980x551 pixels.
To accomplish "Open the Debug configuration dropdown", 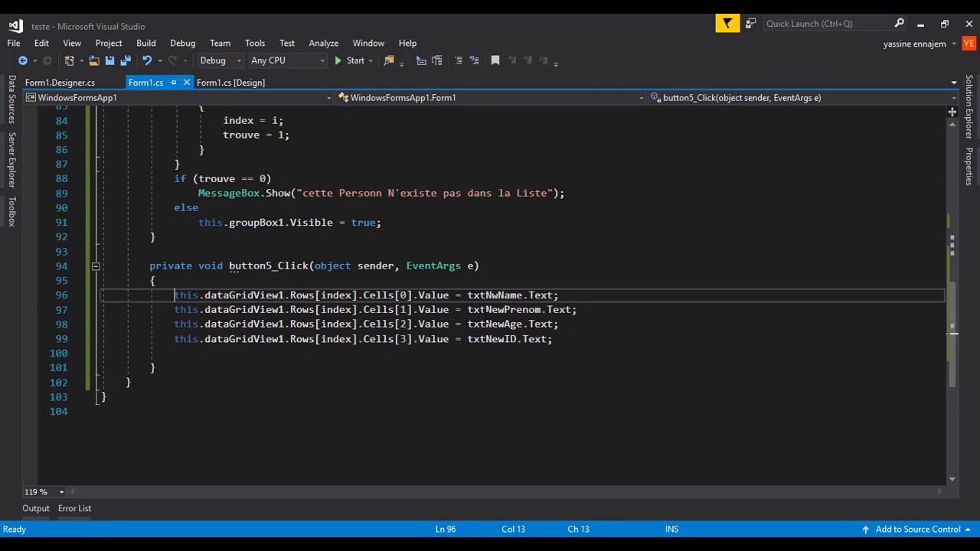I will [x=220, y=60].
